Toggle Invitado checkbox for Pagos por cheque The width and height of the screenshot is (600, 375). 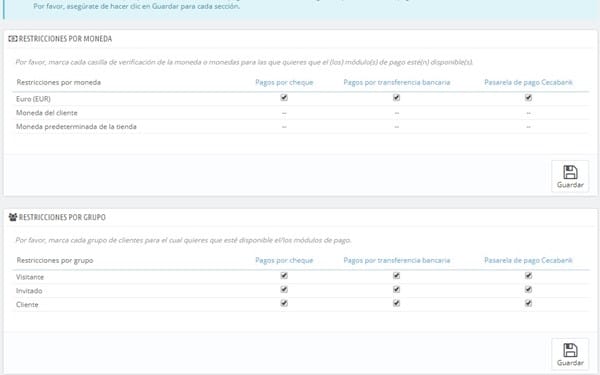coord(284,289)
